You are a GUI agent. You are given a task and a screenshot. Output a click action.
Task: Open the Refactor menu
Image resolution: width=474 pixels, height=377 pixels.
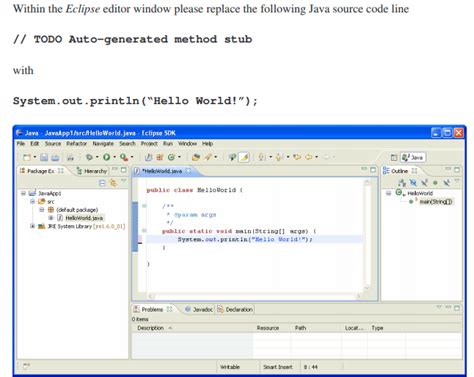[x=76, y=144]
